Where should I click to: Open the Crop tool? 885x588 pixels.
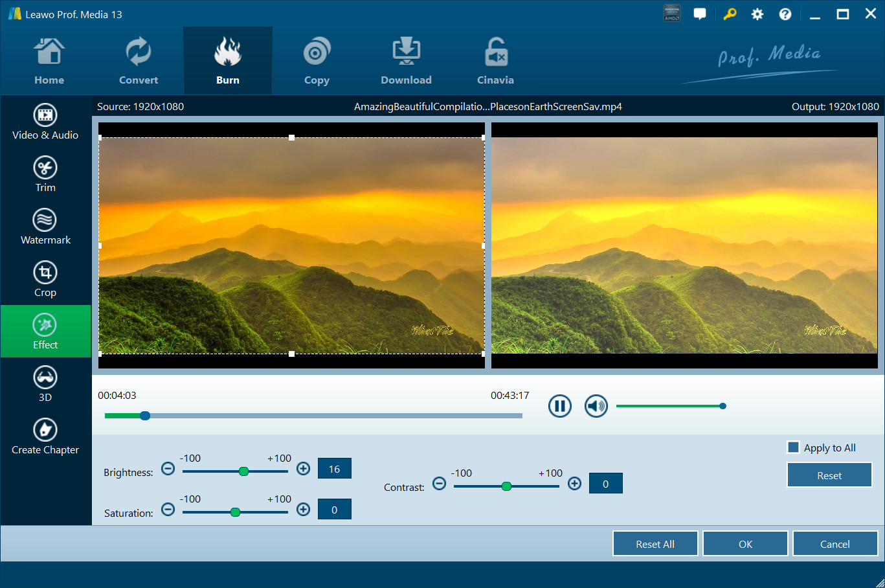click(x=45, y=279)
